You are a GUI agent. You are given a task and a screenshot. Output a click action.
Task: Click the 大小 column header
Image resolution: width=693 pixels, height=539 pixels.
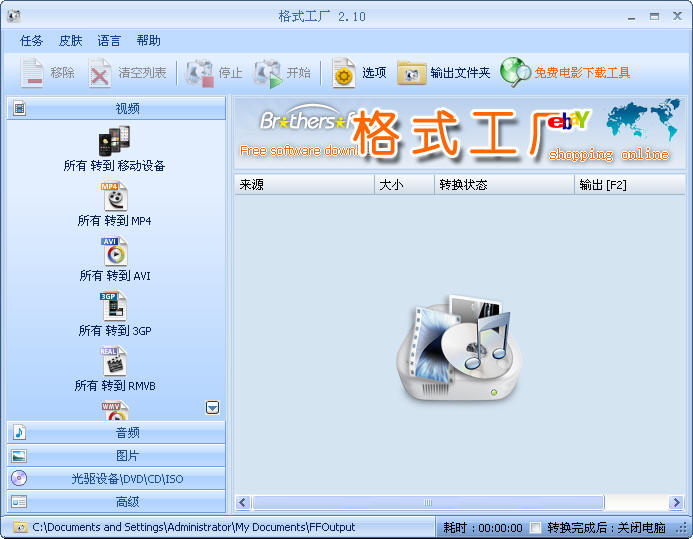(404, 185)
